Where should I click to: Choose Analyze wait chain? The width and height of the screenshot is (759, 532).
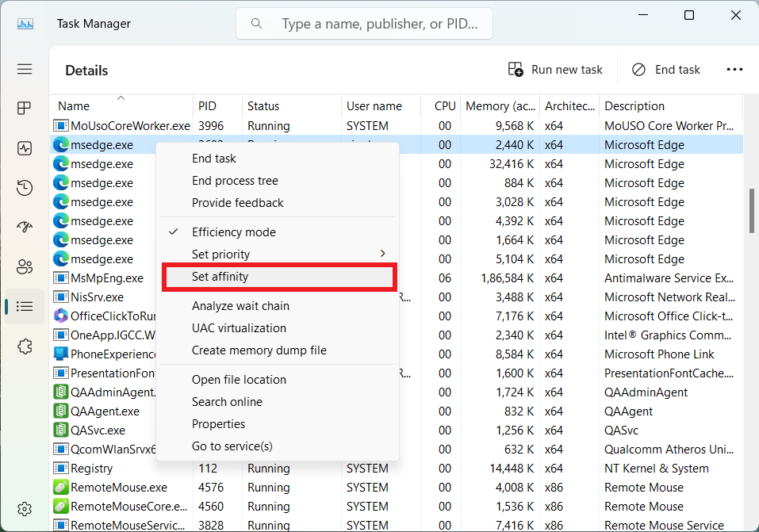[x=278, y=306]
